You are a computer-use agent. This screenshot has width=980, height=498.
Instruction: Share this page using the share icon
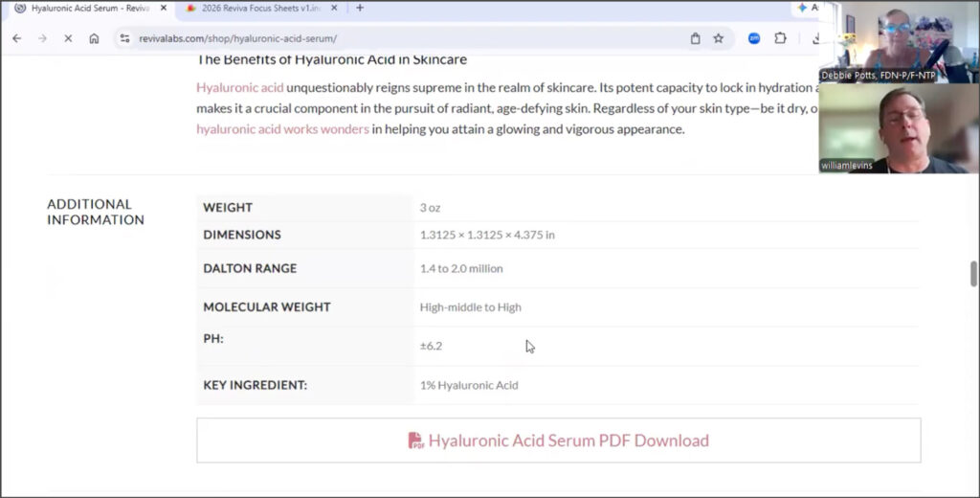pyautogui.click(x=695, y=38)
